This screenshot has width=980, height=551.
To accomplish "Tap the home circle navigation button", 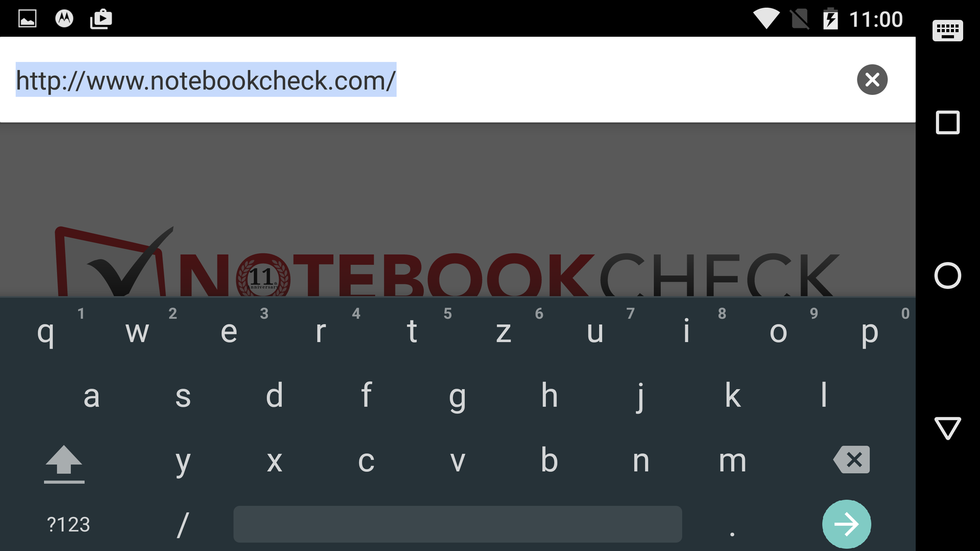I will pyautogui.click(x=947, y=275).
